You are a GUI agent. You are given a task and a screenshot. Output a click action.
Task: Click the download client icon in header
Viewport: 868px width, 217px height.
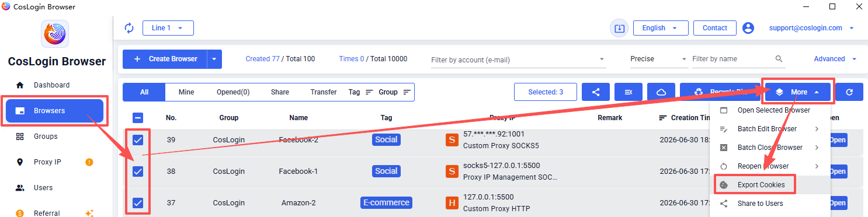619,28
